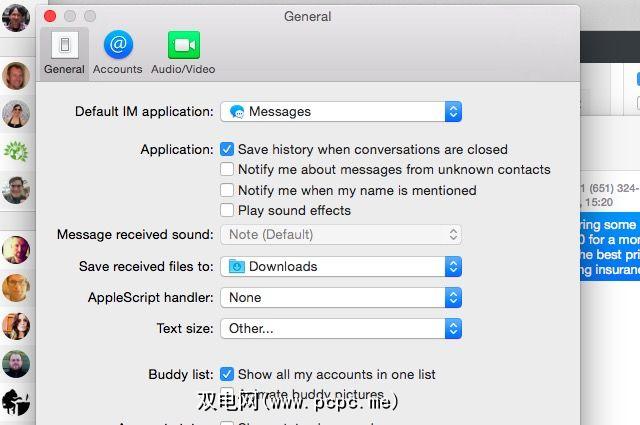
Task: Click the Downloads folder icon in the dropdown
Action: (x=236, y=266)
